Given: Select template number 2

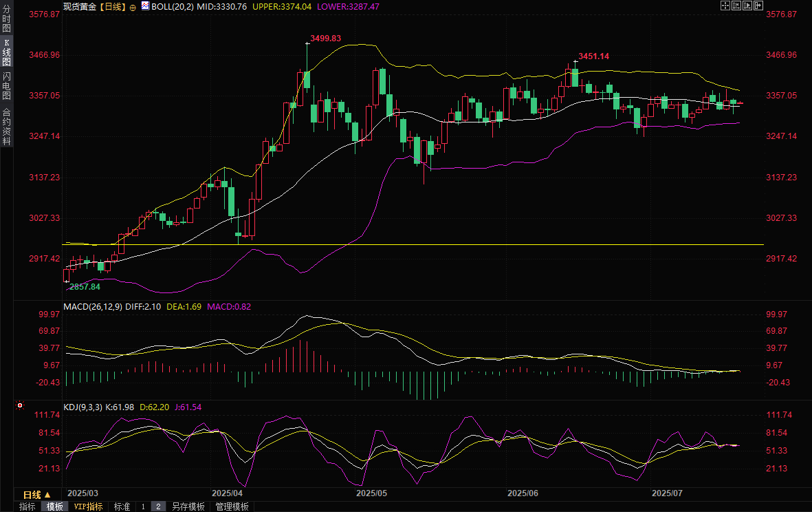Looking at the screenshot, I should coord(158,506).
